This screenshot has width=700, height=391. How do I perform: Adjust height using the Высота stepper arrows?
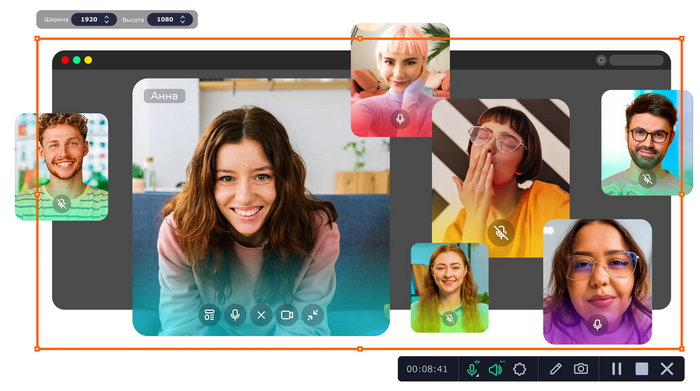[x=183, y=20]
